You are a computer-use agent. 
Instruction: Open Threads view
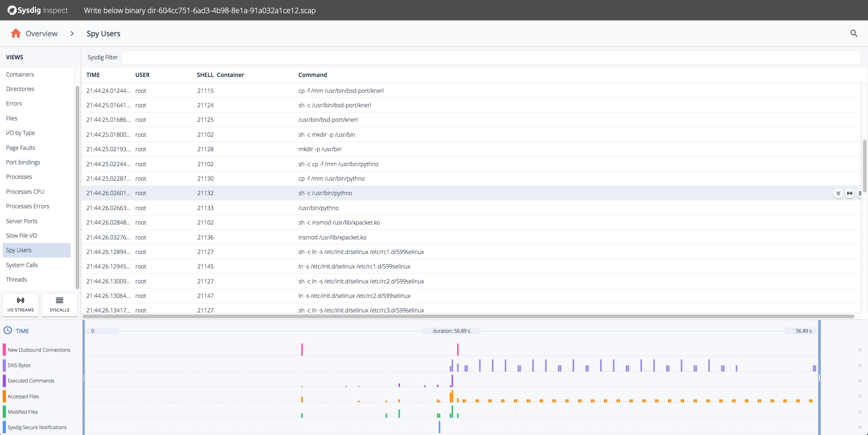pos(16,279)
